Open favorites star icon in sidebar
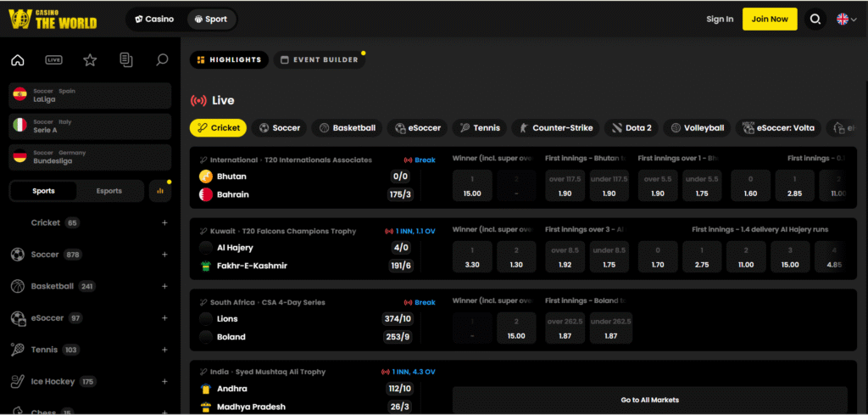The height and width of the screenshot is (415, 868). pyautogui.click(x=90, y=60)
